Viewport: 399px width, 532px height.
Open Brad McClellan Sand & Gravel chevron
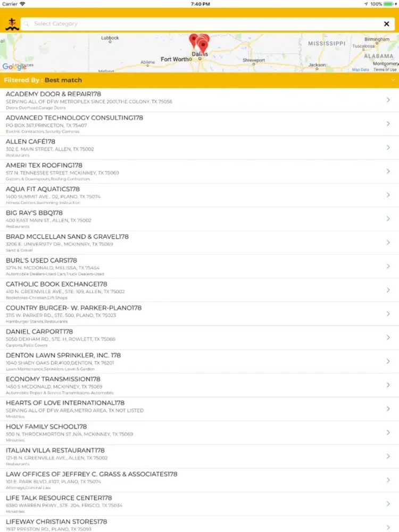pyautogui.click(x=388, y=242)
